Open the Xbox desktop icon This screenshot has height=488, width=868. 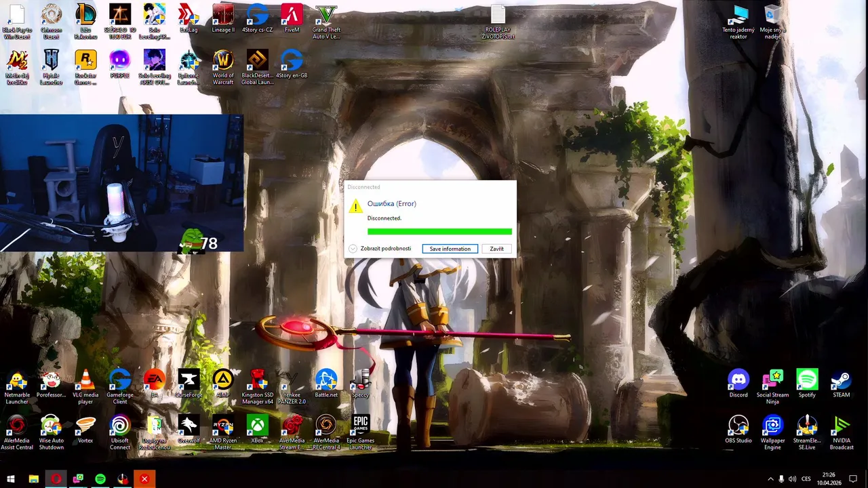(258, 429)
